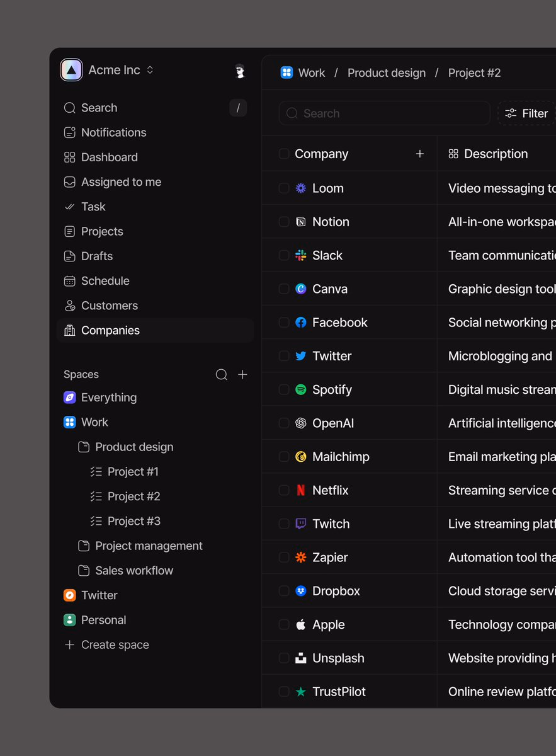Select the Netflix row checkbox

tap(284, 490)
